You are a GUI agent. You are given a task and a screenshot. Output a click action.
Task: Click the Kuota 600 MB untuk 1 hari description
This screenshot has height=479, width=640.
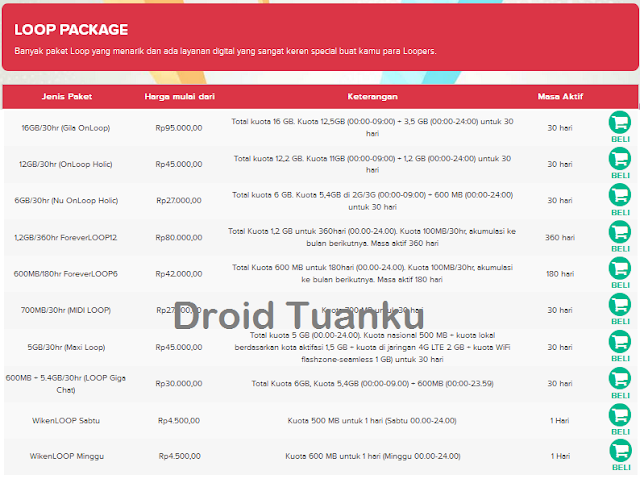pos(373,456)
